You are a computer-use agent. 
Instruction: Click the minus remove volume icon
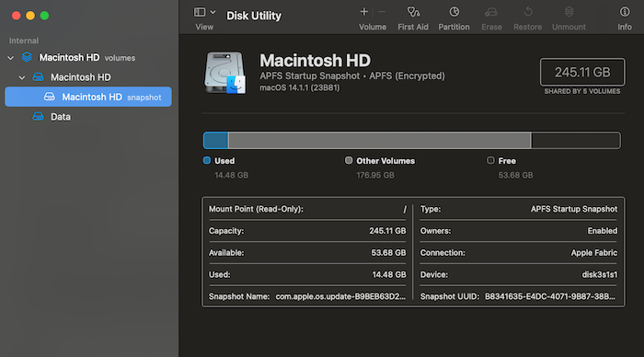click(x=382, y=12)
